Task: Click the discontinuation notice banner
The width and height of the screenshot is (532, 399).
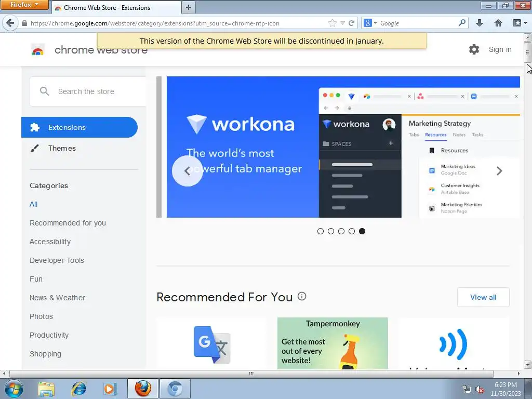Action: click(x=262, y=41)
